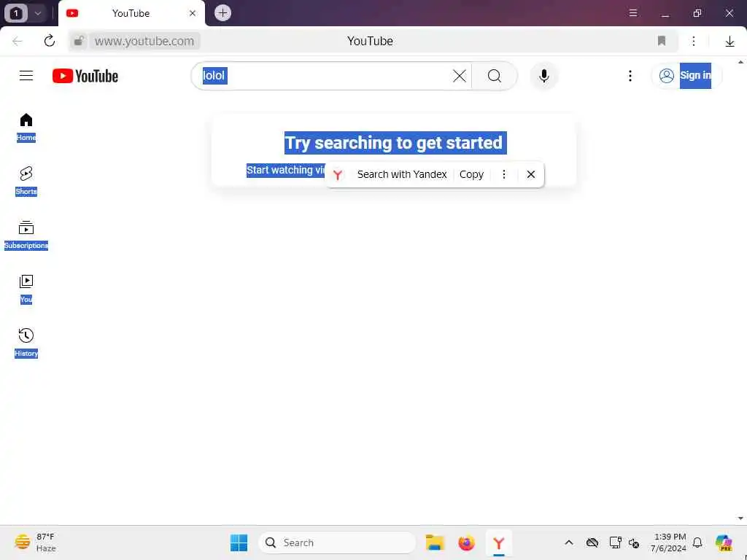This screenshot has width=747, height=560.
Task: Go back to the previous page
Action: point(18,41)
